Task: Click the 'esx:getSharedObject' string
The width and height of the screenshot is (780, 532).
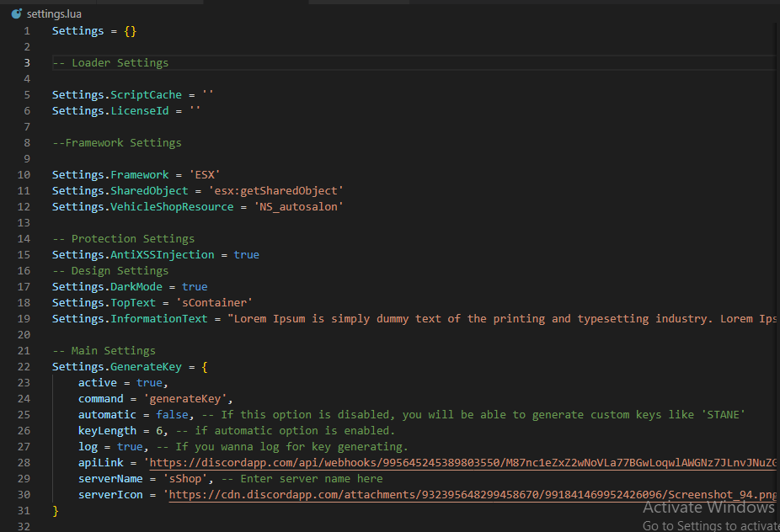Action: pos(276,190)
